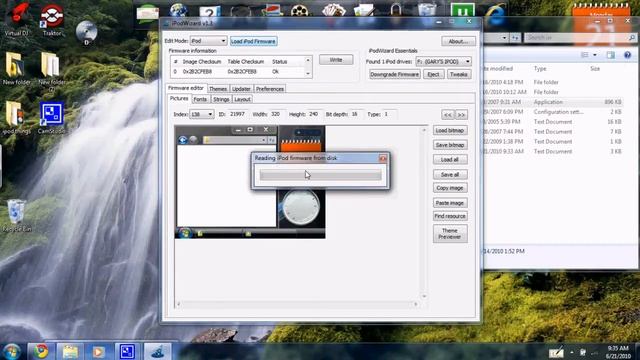
Task: Select the Layout sub-tab
Action: 242,99
